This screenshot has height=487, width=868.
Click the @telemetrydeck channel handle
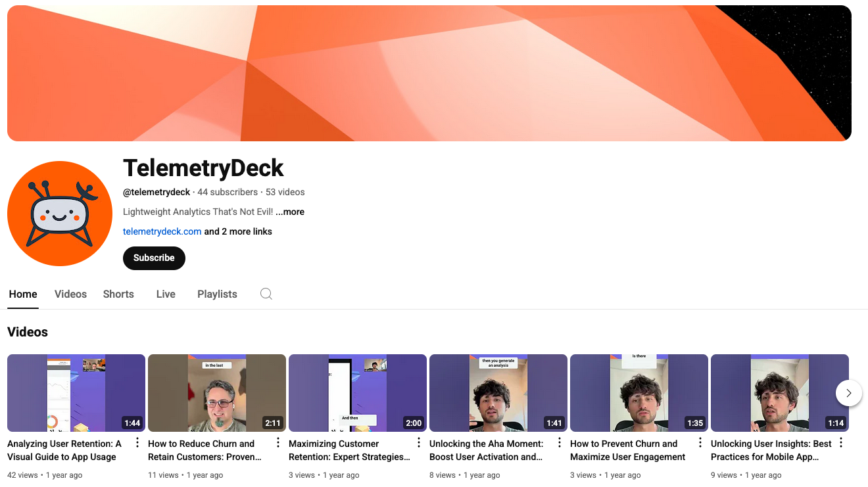[157, 192]
